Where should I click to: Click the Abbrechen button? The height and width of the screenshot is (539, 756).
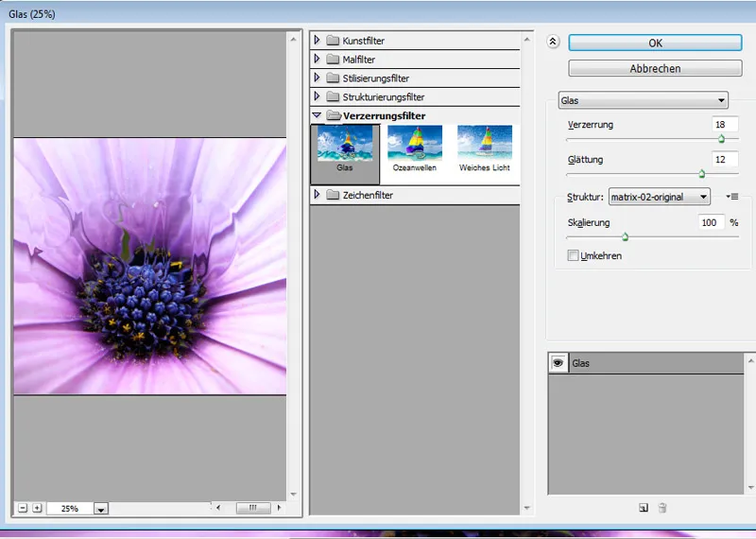pos(655,68)
